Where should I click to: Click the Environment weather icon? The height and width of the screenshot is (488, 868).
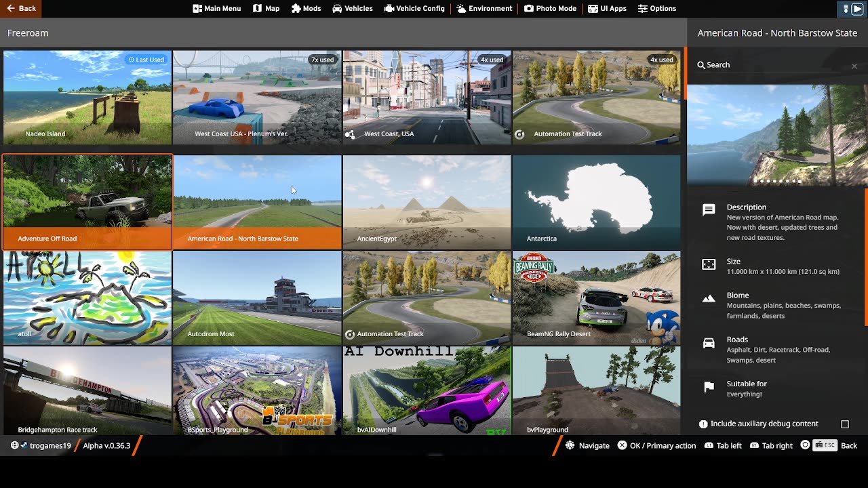[x=461, y=8]
